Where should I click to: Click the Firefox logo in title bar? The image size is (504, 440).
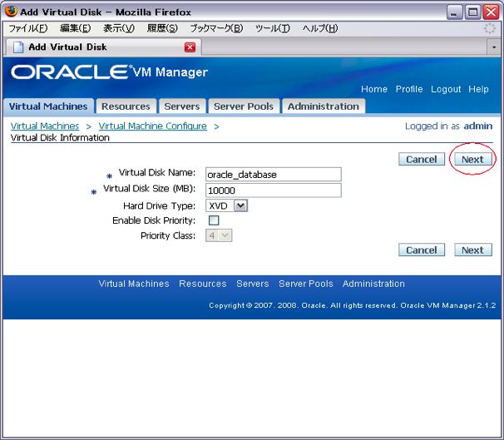[11, 12]
